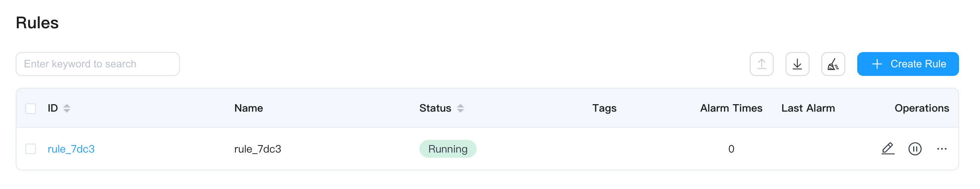This screenshot has width=980, height=189.
Task: Click the ID column sort arrows
Action: pyautogui.click(x=67, y=108)
